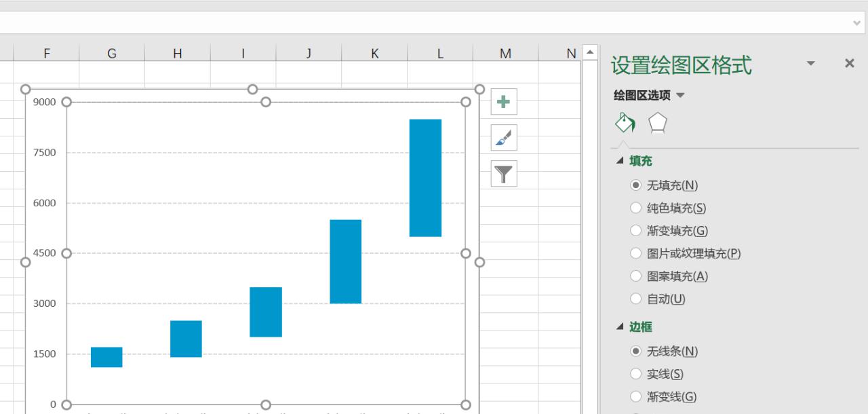Screen dimensions: 868x414
Task: Click the shortest blue bar in the chart
Action: [x=106, y=357]
